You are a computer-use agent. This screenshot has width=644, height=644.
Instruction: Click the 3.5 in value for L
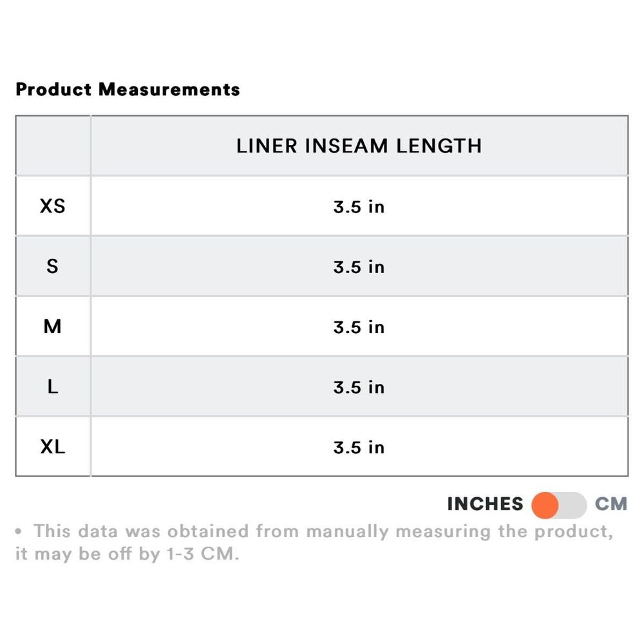(359, 387)
